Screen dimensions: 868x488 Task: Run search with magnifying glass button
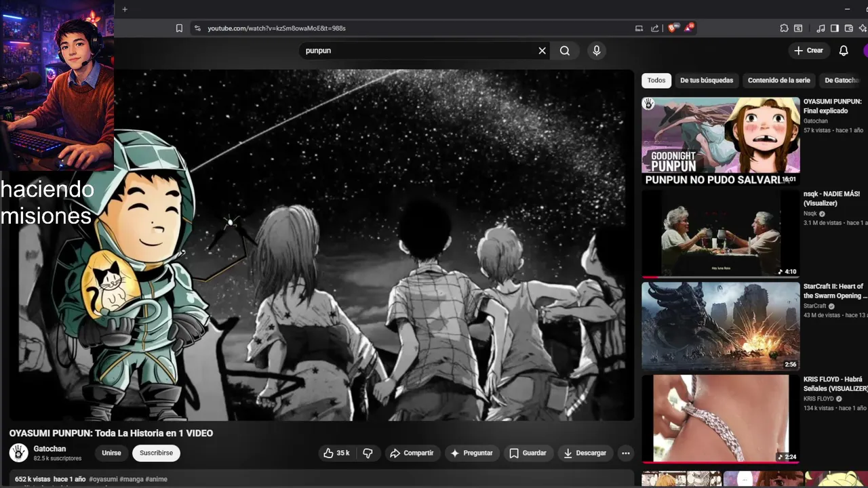(565, 51)
